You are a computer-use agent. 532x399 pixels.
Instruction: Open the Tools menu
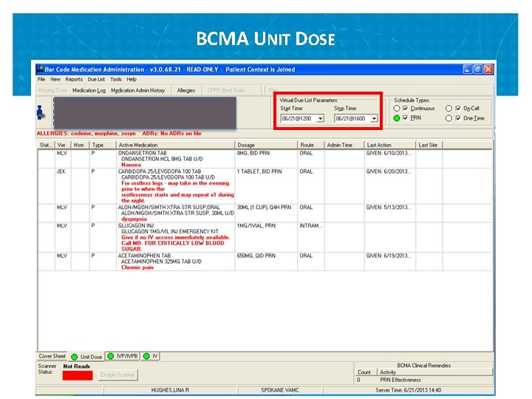[x=116, y=79]
